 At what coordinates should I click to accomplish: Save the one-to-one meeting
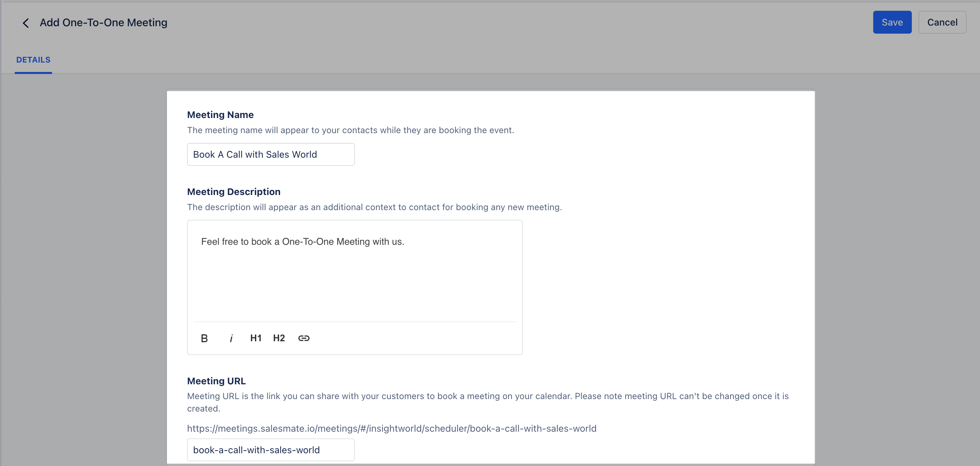tap(892, 23)
